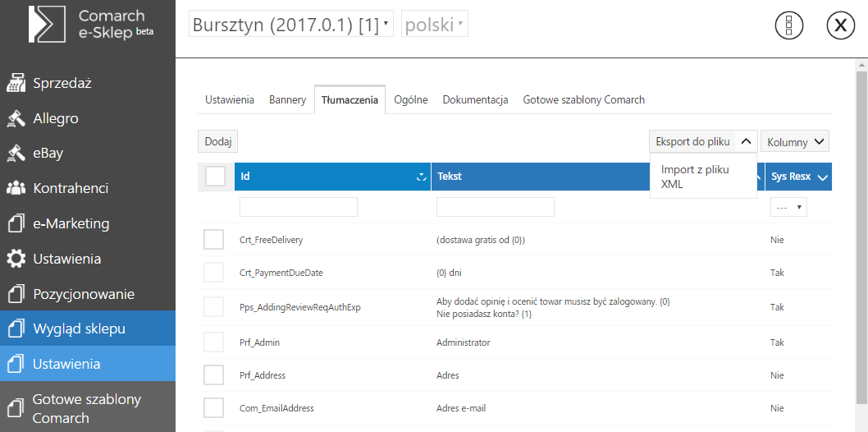Image resolution: width=868 pixels, height=432 pixels.
Task: Click the Com_EmailAddress id cell
Action: click(276, 408)
